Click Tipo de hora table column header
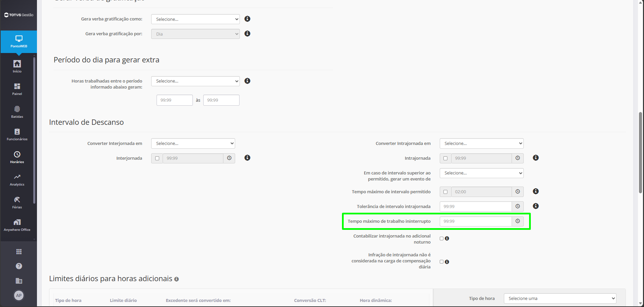 click(68, 300)
